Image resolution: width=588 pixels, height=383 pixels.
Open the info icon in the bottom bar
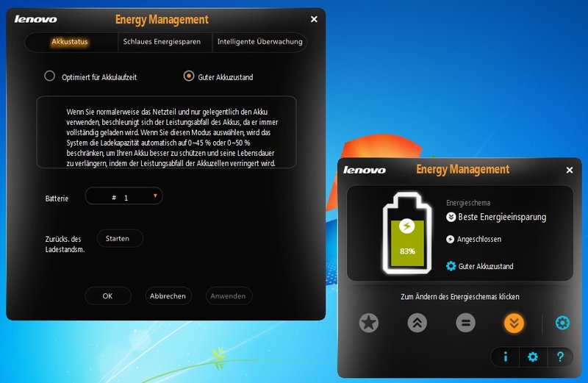coord(506,357)
